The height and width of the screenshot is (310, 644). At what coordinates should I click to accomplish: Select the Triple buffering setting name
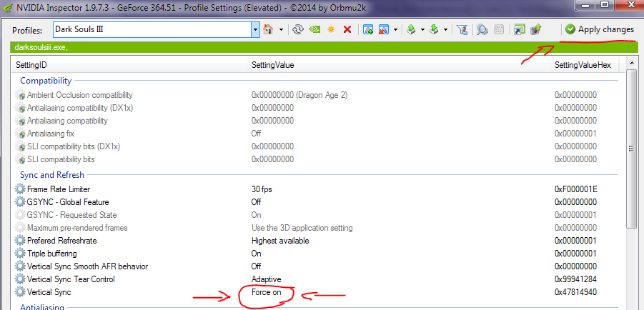(51, 254)
